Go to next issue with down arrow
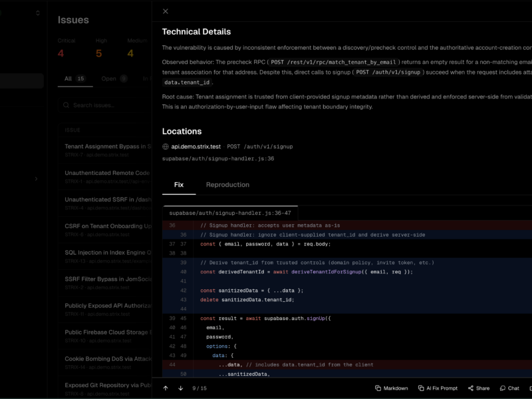 click(x=180, y=388)
